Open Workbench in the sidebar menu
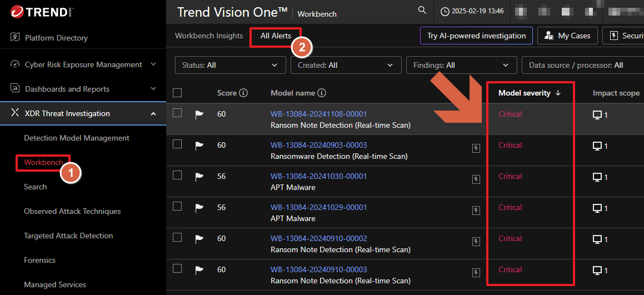Screen dimensions: 644x295 [43, 162]
